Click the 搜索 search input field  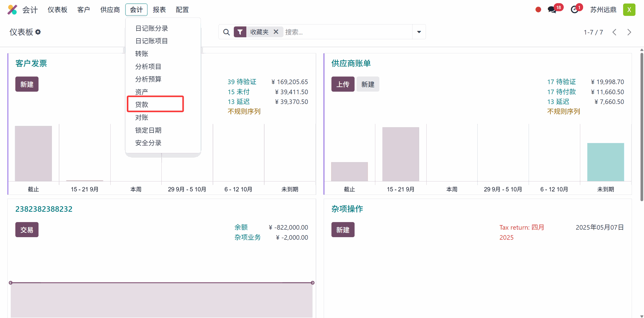[347, 32]
